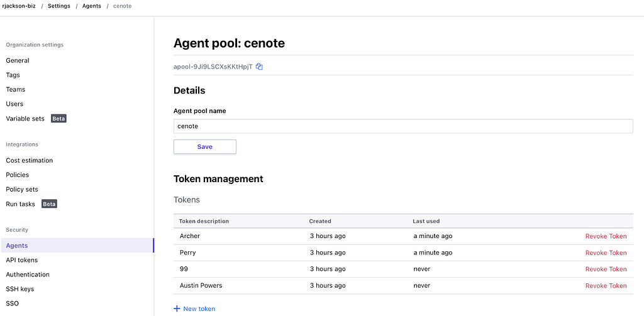Select Agents in the Security sidebar

pos(77,246)
